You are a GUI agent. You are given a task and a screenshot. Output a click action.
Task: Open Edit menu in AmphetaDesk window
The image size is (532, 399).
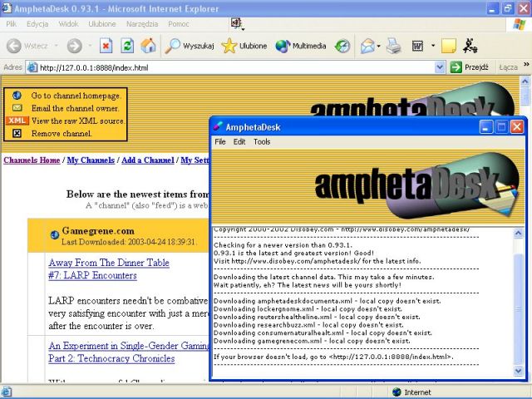239,142
